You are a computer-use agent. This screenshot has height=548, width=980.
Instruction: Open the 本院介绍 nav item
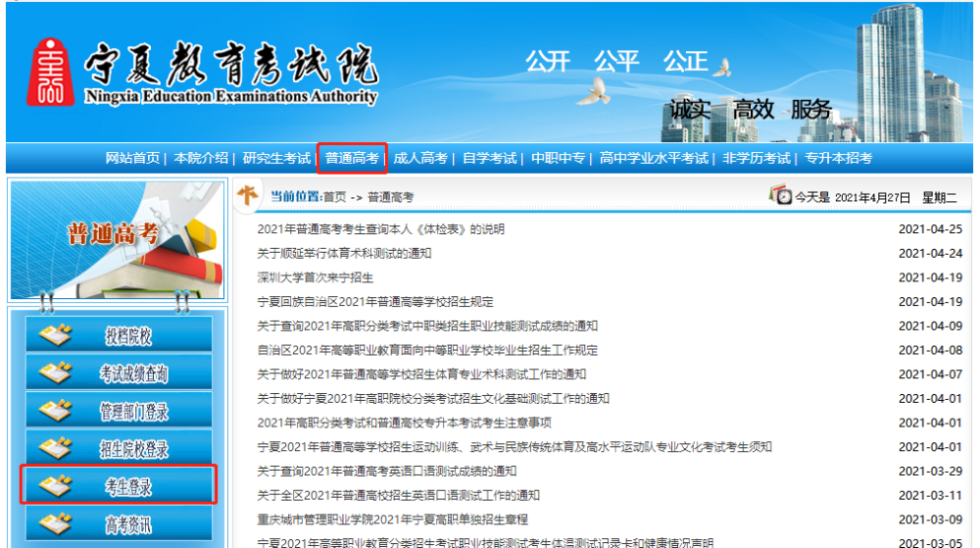[201, 158]
